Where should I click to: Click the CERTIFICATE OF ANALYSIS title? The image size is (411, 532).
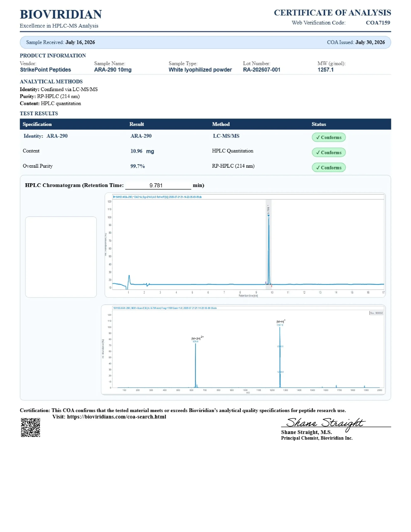click(332, 13)
